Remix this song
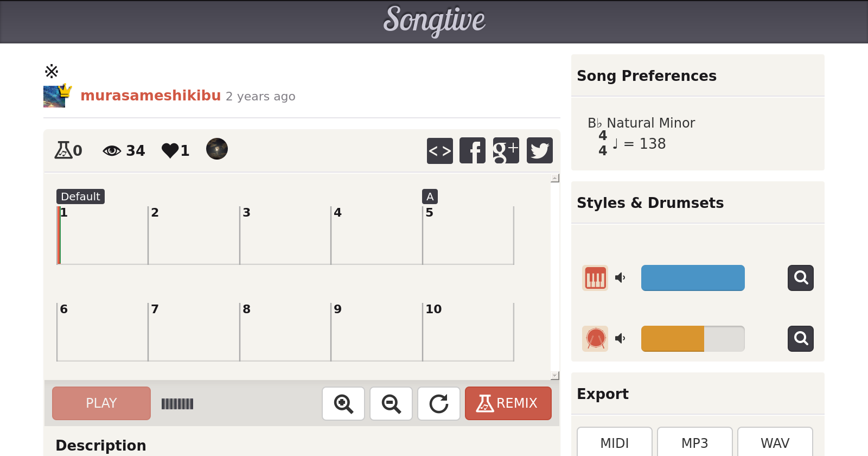868x456 pixels. point(508,403)
